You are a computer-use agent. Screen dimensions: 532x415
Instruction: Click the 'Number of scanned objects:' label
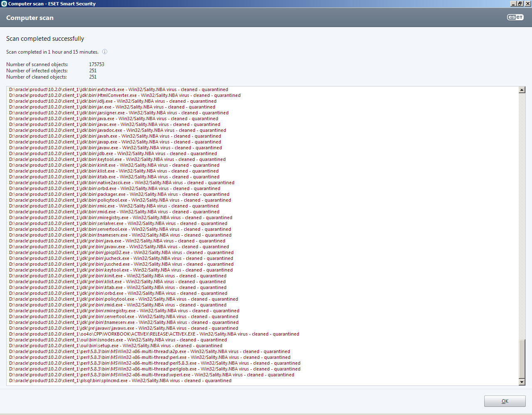pyautogui.click(x=37, y=64)
